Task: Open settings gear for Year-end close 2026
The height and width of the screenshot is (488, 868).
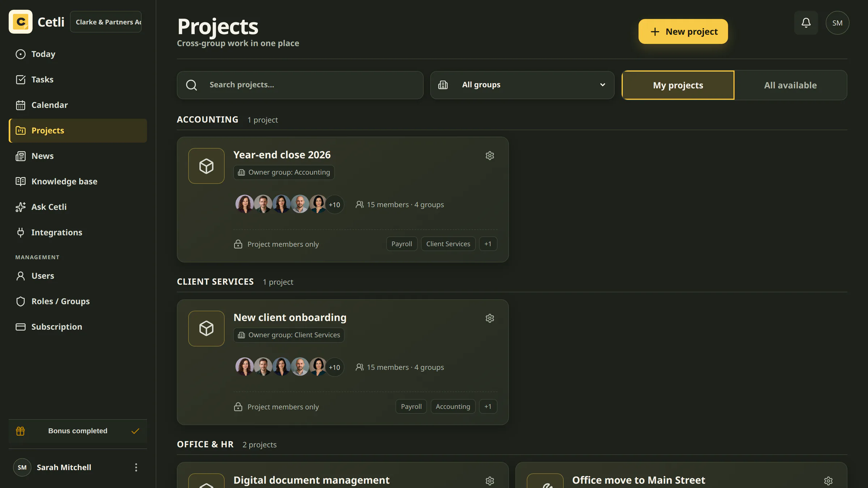Action: [x=490, y=155]
